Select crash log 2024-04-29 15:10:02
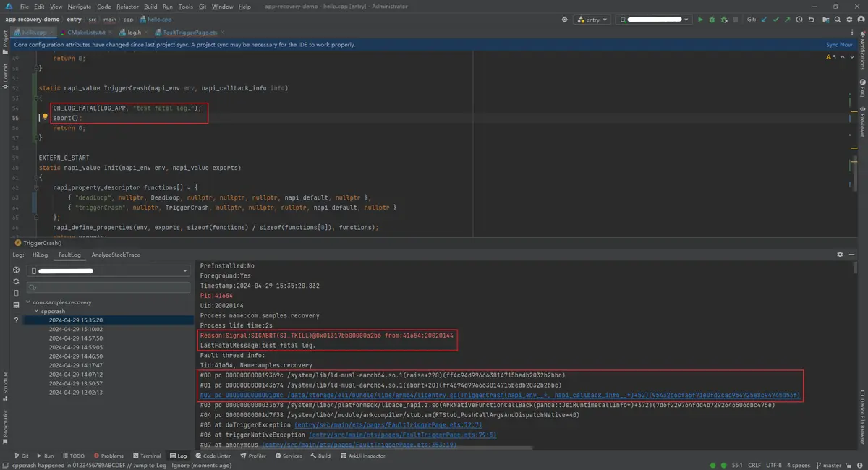 tap(75, 329)
